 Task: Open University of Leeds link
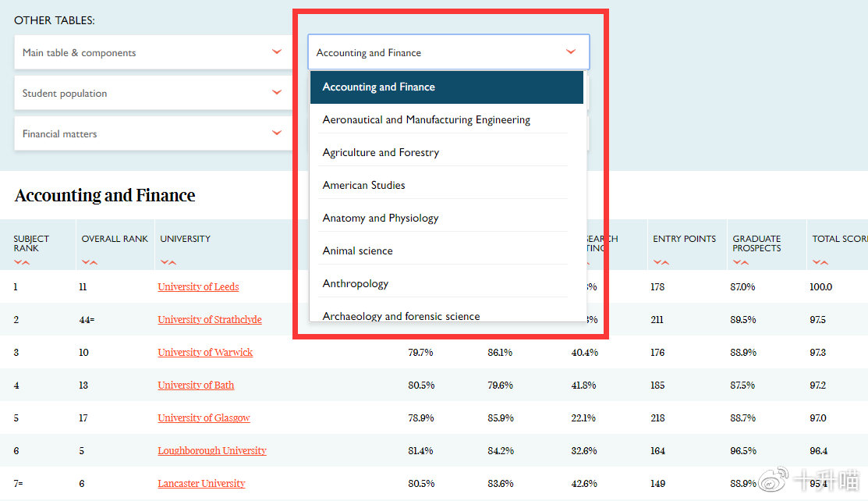pyautogui.click(x=198, y=286)
